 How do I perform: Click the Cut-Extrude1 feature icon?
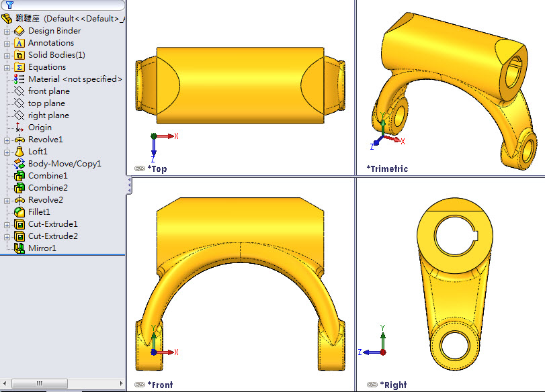tap(19, 224)
